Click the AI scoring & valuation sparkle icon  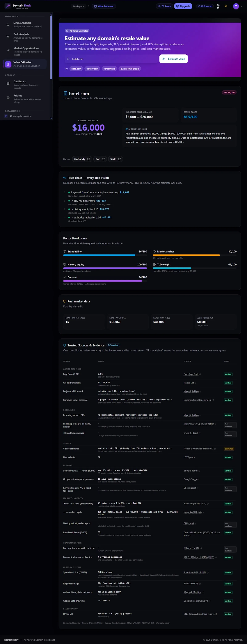coord(6,116)
